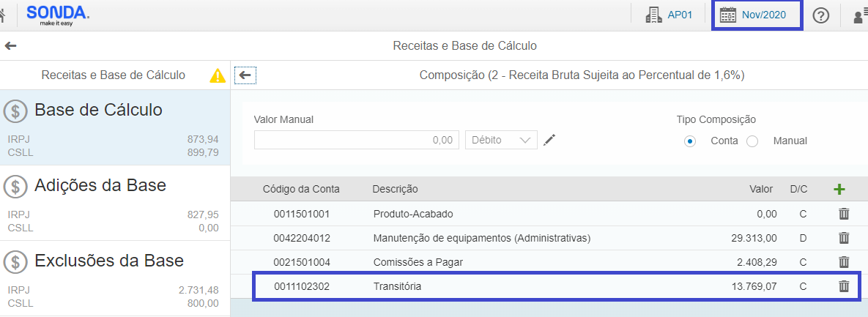Delete the Transitória account row

point(844,286)
